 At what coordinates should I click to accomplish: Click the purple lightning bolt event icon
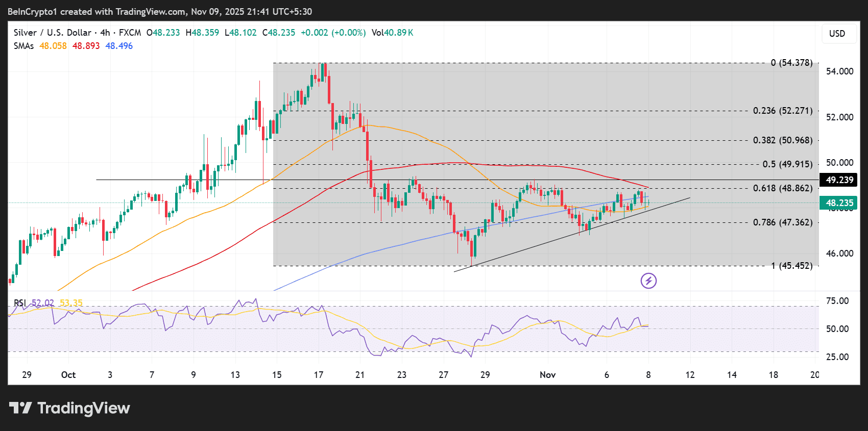(648, 281)
